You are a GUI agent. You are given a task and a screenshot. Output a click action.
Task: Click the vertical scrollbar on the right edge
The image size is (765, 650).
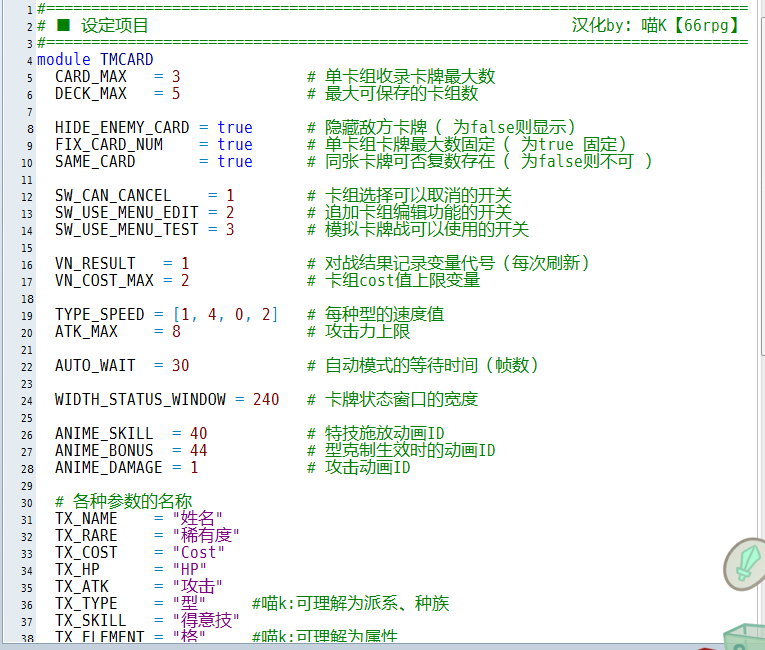(762, 185)
